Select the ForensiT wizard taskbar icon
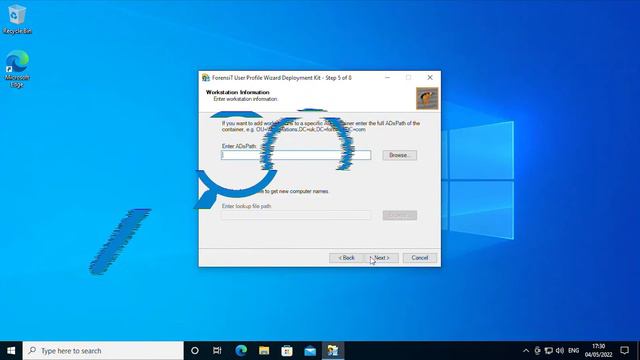 tap(333, 351)
